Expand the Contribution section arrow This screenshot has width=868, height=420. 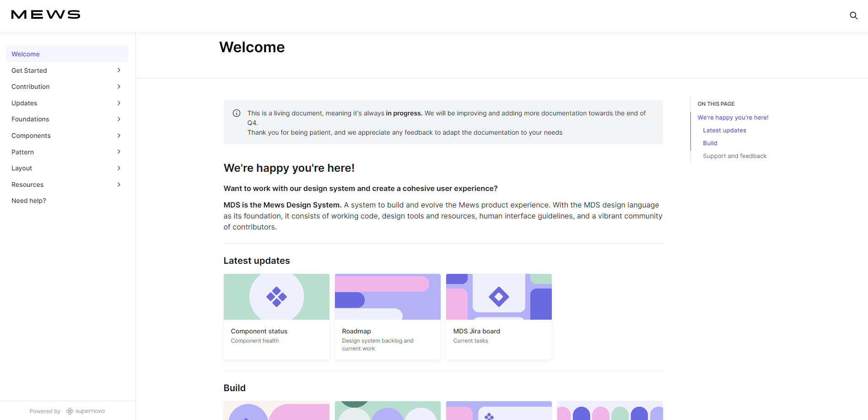point(119,87)
